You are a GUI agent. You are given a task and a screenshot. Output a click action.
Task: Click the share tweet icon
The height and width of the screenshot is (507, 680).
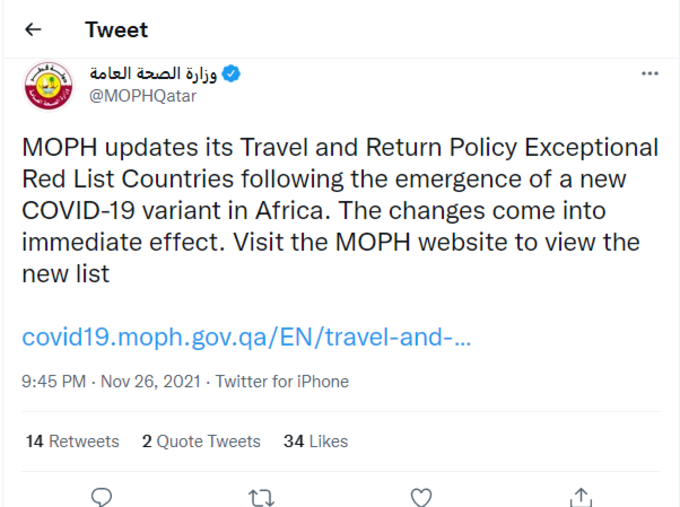[581, 497]
